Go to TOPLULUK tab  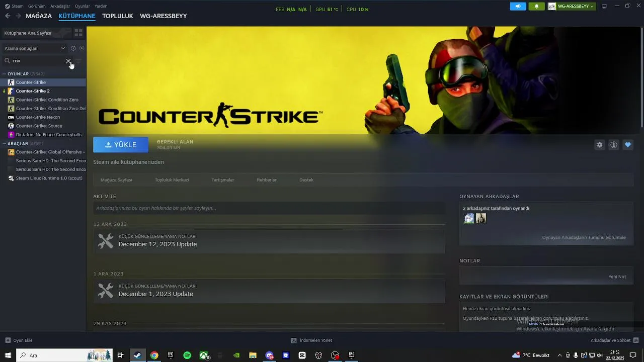118,16
